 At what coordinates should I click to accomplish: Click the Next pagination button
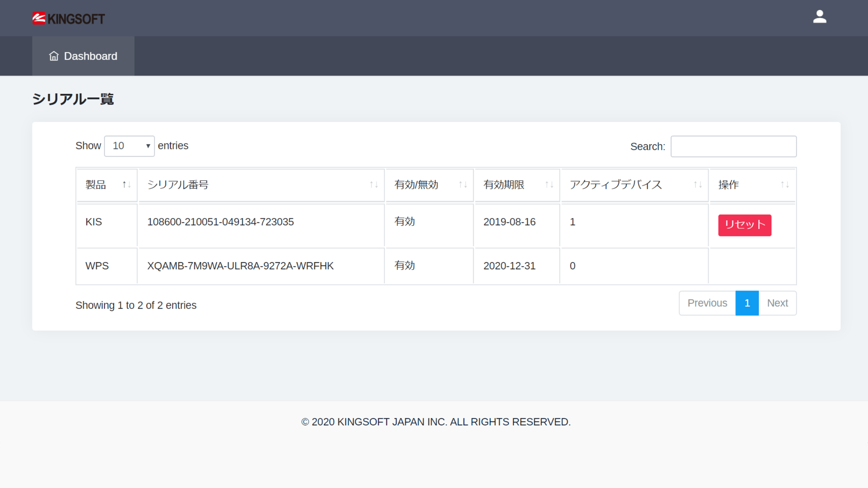(777, 303)
